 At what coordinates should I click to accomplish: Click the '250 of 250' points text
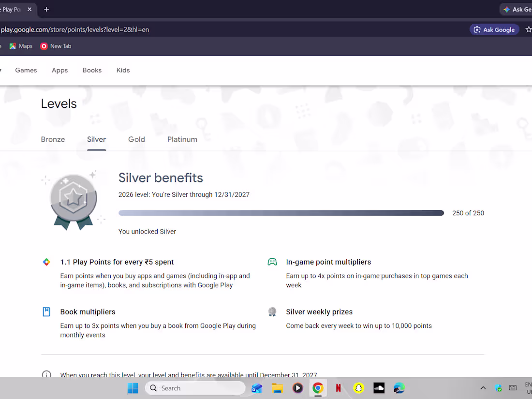468,213
